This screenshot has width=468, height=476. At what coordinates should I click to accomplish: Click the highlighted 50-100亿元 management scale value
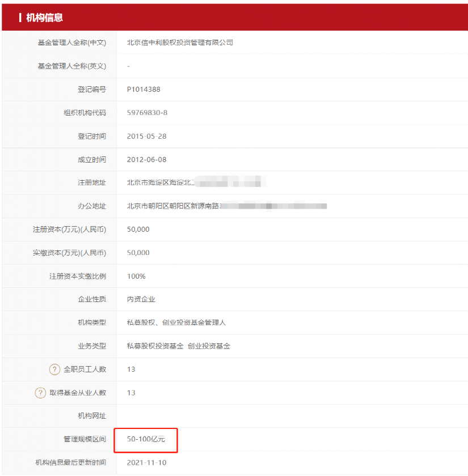point(146,440)
